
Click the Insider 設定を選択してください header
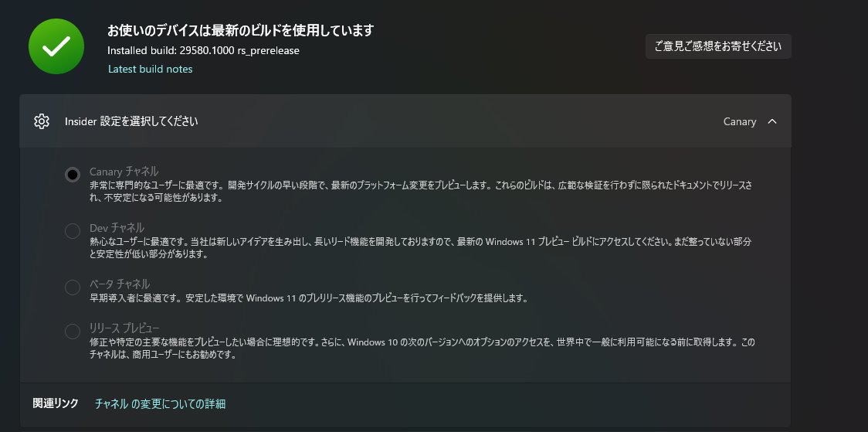click(405, 121)
